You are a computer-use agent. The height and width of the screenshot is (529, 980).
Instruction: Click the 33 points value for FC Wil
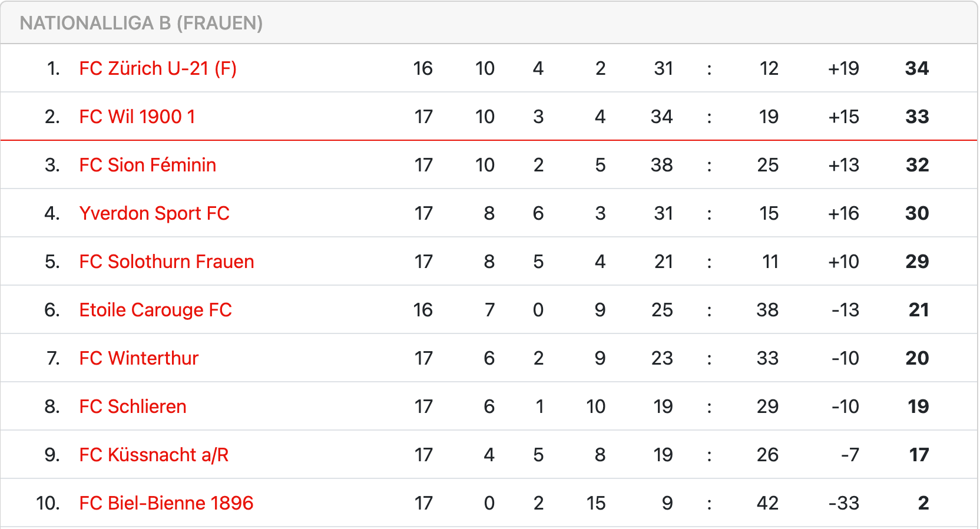pos(917,117)
